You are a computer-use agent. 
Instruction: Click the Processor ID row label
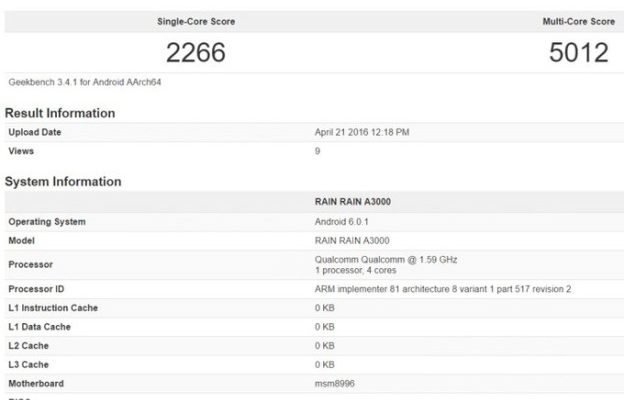[37, 289]
